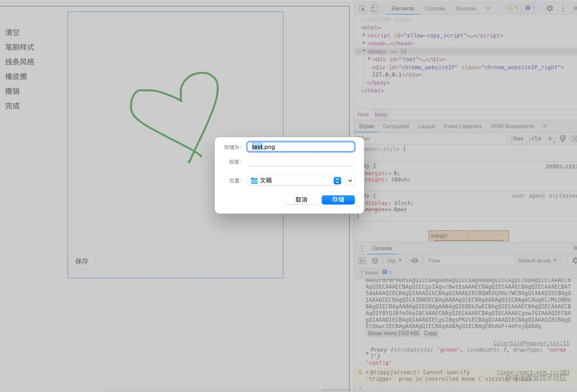Collapse the body element node
577x392 pixels.
[x=364, y=51]
